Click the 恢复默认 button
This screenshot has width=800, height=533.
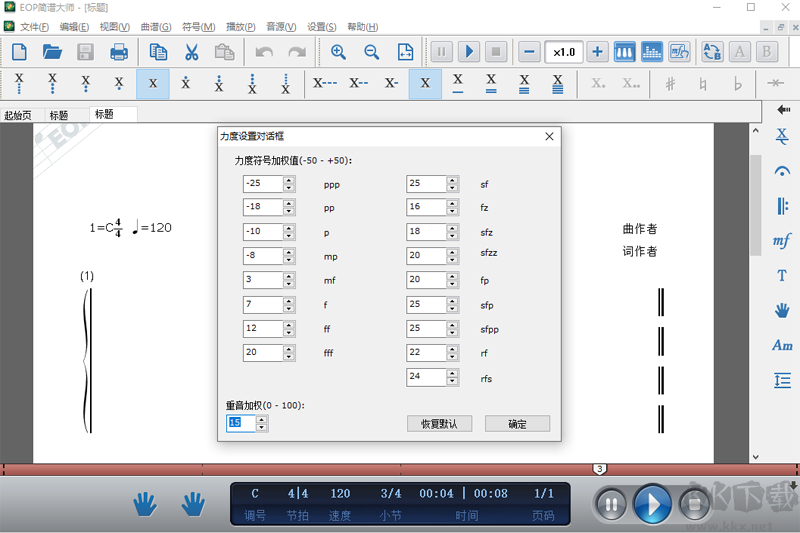[439, 424]
